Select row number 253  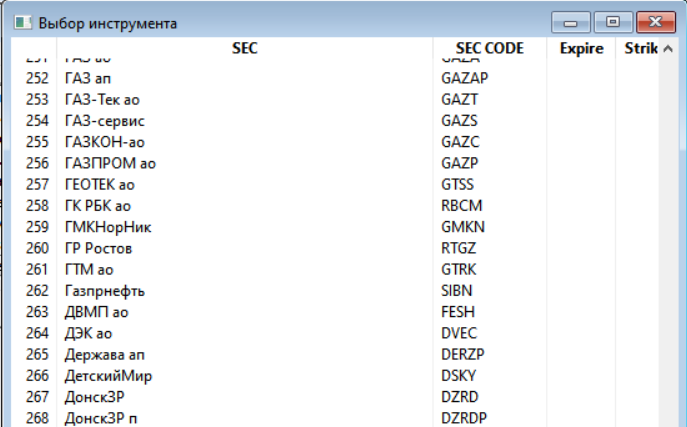[x=335, y=99]
